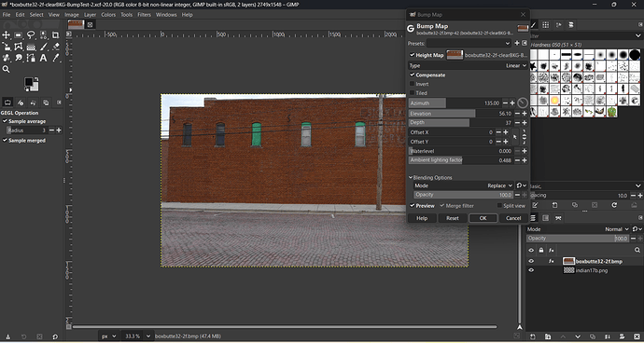This screenshot has height=343, width=644.
Task: Open the Undo History tab icon
Action: click(34, 103)
